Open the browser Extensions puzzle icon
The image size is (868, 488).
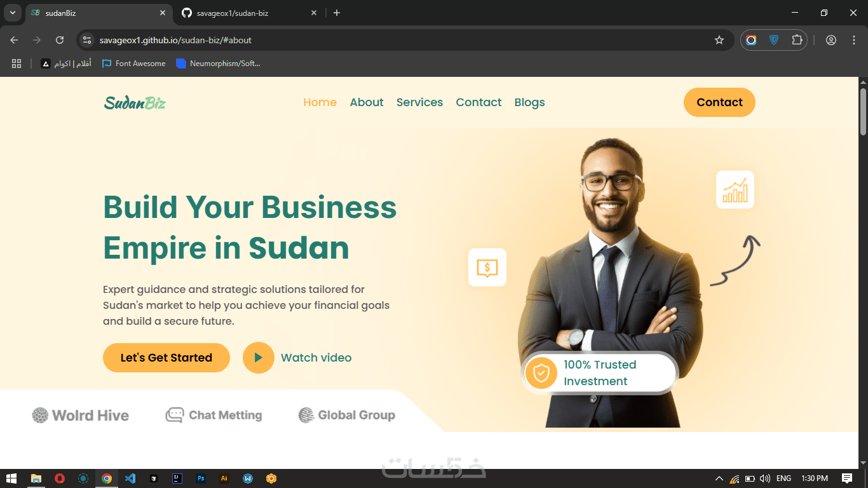797,40
